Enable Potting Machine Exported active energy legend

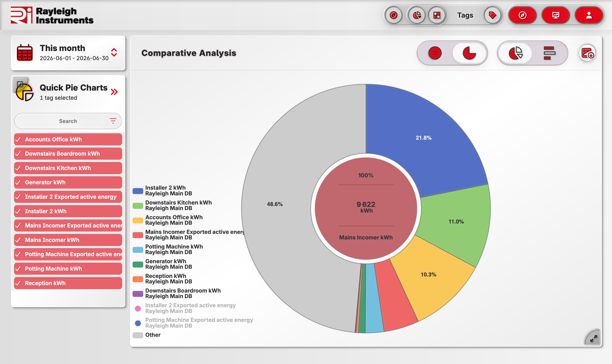[194, 323]
